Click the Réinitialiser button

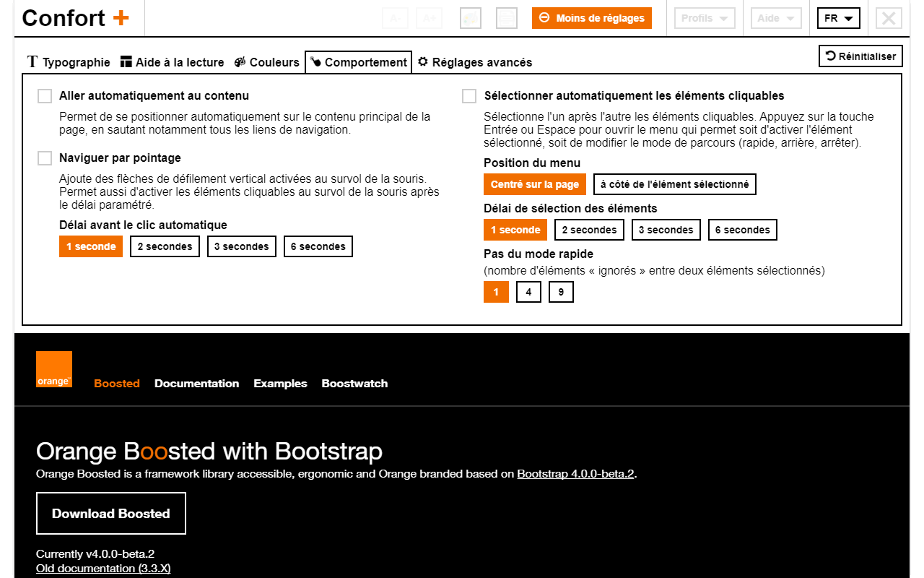point(860,56)
